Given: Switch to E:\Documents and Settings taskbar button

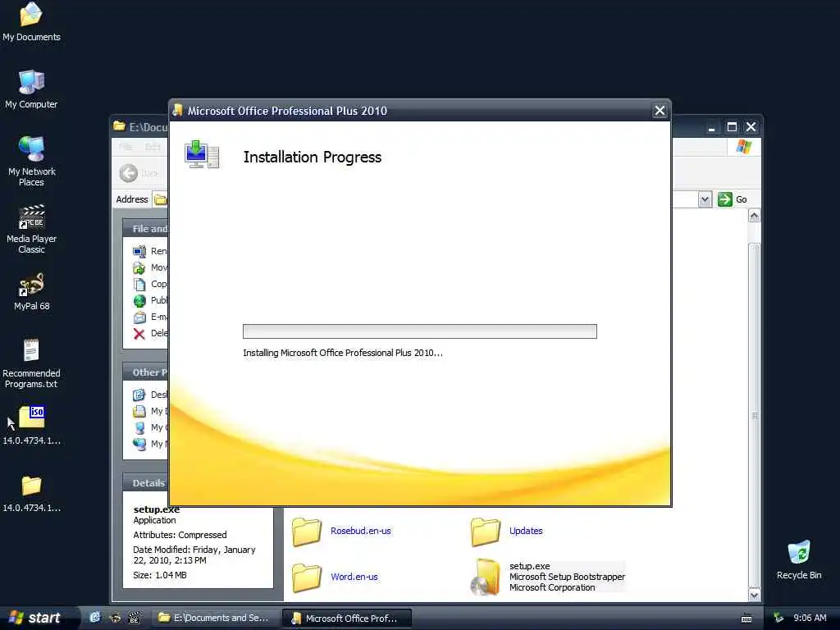Looking at the screenshot, I should tap(215, 618).
